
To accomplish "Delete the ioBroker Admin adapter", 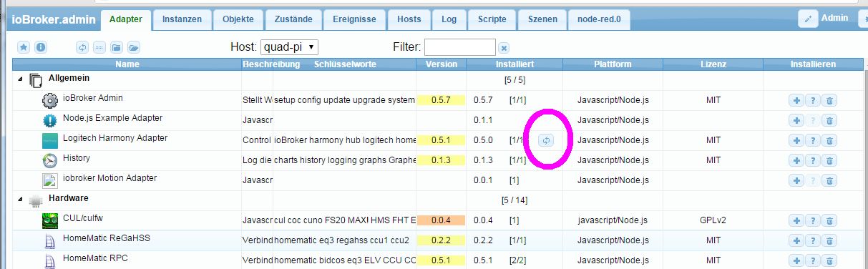I will pyautogui.click(x=829, y=100).
